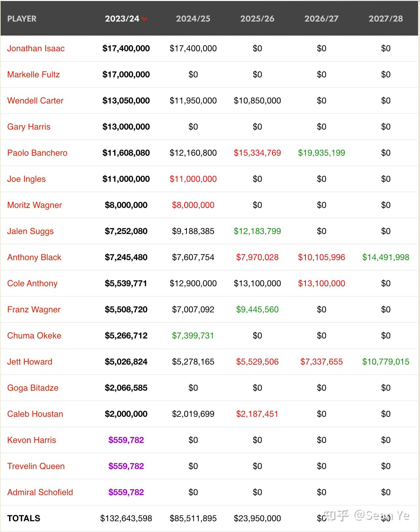Open Franz Wagner player link

(x=34, y=309)
